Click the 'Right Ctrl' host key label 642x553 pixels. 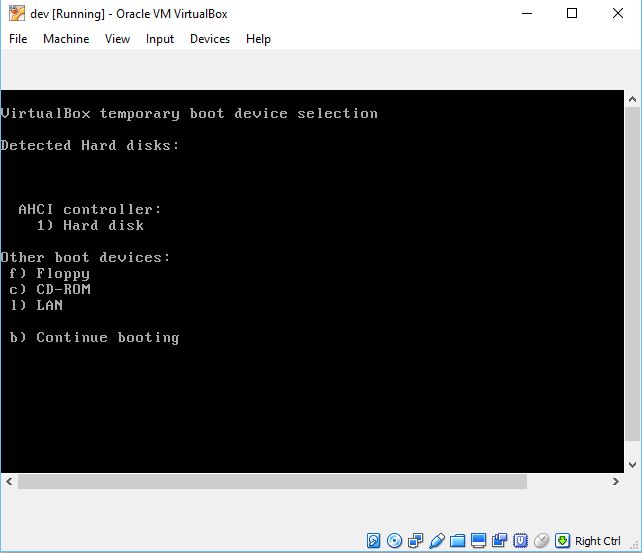tap(597, 541)
